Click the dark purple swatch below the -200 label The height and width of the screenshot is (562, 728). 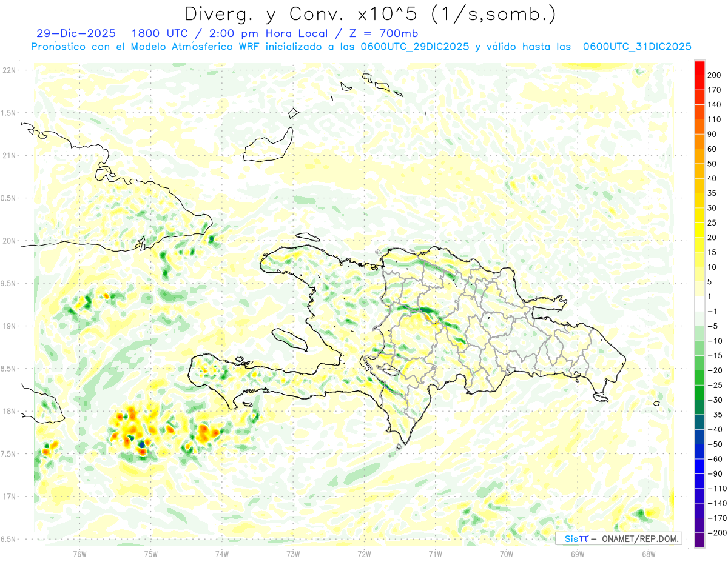[x=700, y=540]
